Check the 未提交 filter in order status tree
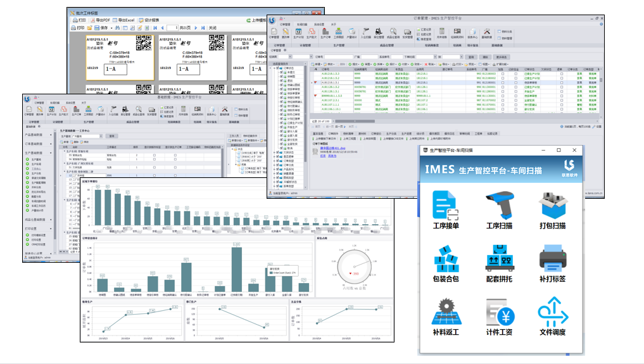Screen dimensions: 644x364 coord(280,72)
